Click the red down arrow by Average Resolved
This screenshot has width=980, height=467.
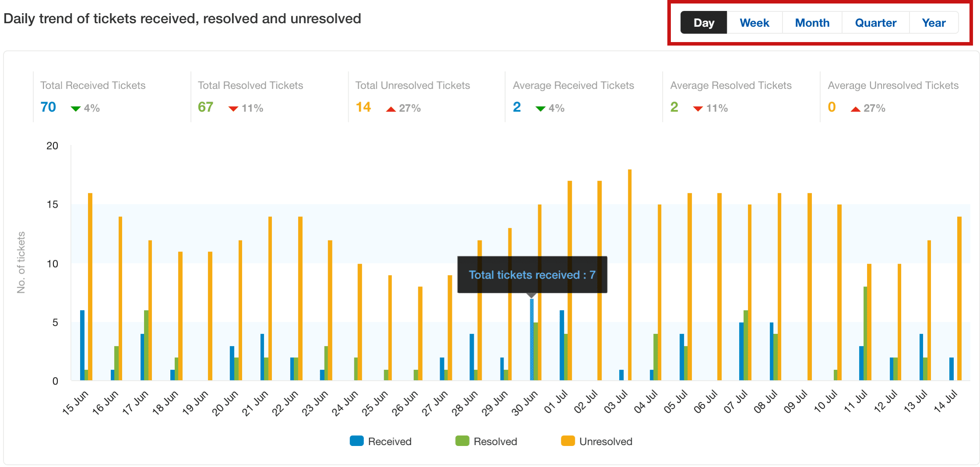coord(698,109)
